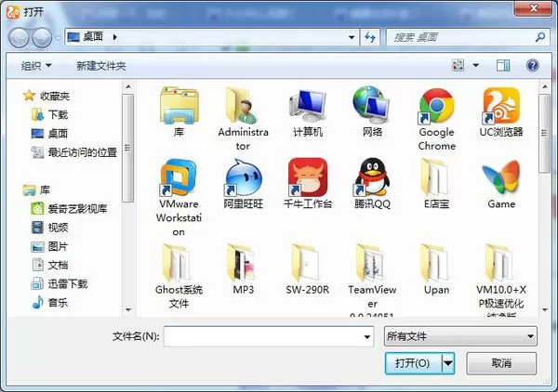558x392 pixels.
Task: Click the navigation pane scroll up arrow
Action: 128,86
